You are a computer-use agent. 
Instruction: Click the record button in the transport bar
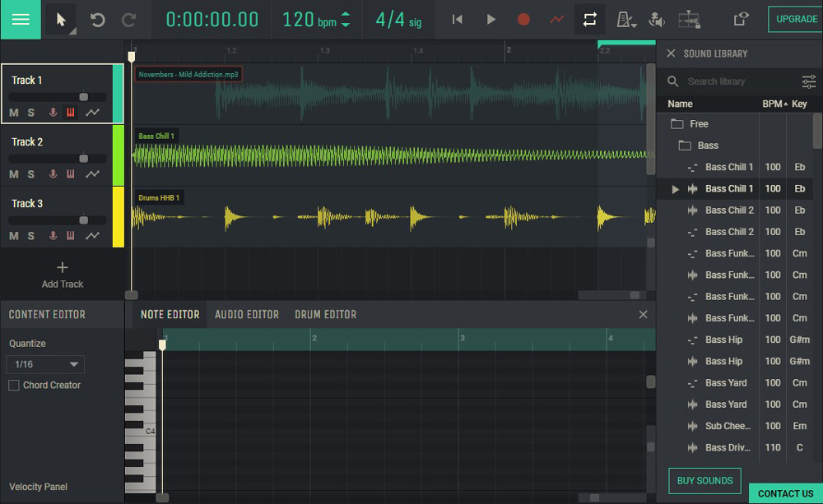pos(523,19)
